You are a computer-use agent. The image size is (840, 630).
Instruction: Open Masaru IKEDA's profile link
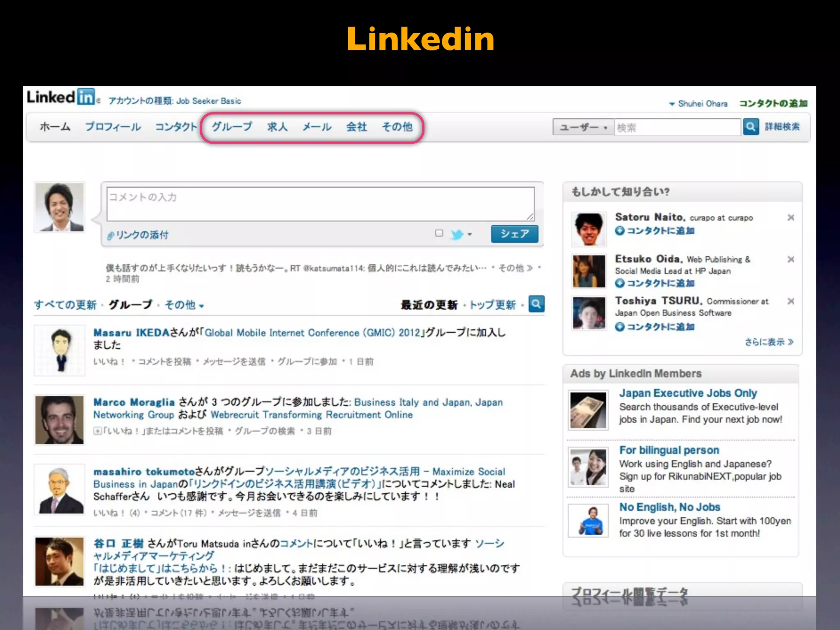131,333
